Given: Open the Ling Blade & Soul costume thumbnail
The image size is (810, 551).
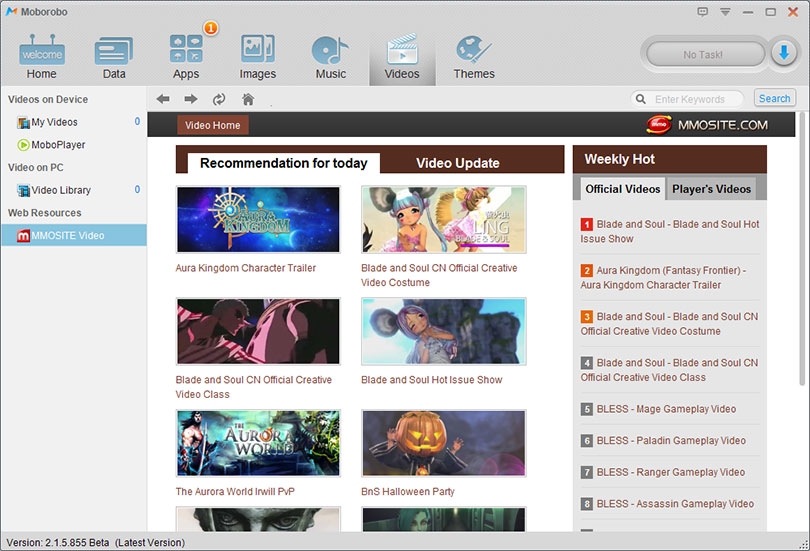Looking at the screenshot, I should point(444,219).
